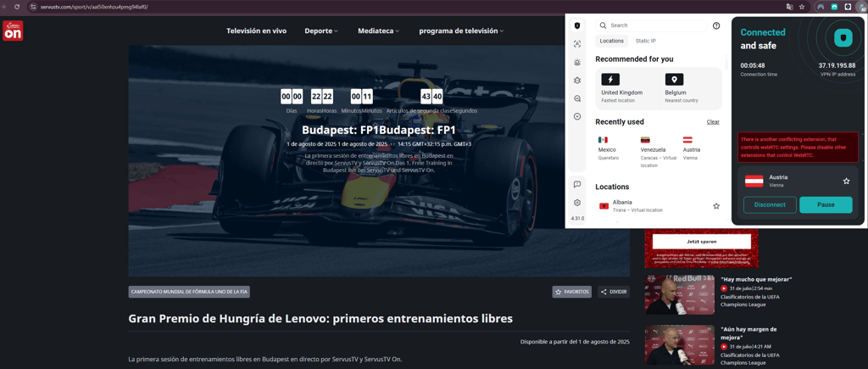Open the circled-dot icon in VPN sidebar
The image size is (868, 369).
coord(577,116)
